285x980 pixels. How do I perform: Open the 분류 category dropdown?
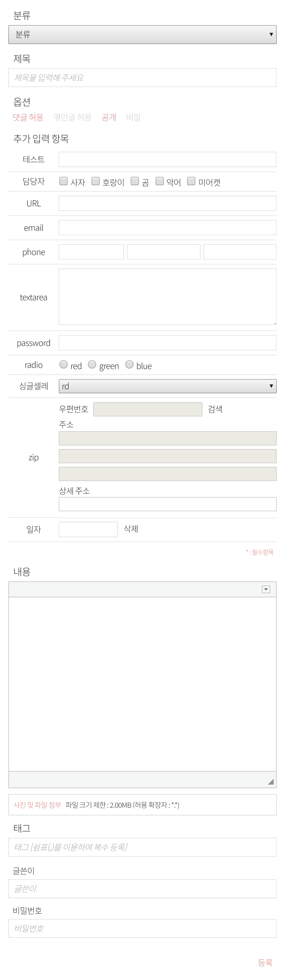[142, 35]
